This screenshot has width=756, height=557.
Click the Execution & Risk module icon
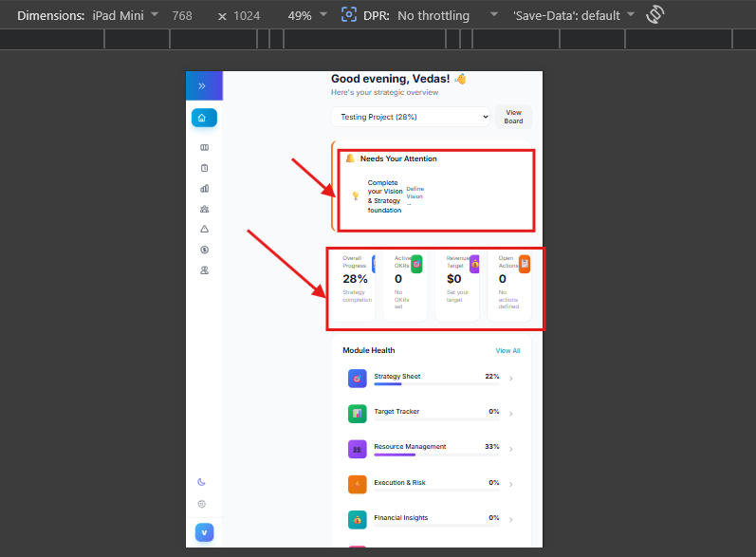click(x=358, y=484)
